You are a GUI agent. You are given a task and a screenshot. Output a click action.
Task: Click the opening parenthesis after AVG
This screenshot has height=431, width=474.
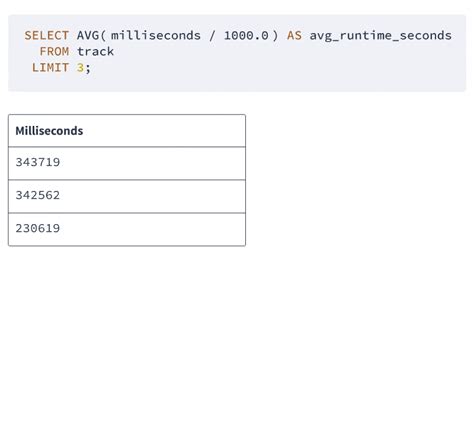103,35
